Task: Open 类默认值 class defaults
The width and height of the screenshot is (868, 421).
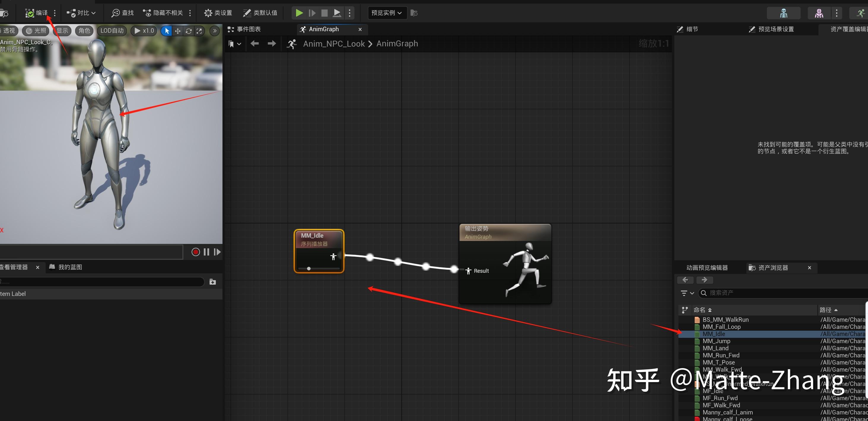Action: coord(260,13)
